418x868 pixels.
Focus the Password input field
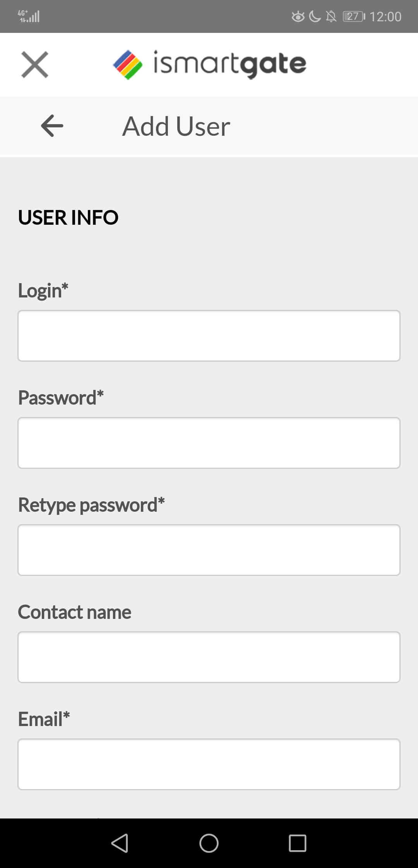click(x=209, y=443)
